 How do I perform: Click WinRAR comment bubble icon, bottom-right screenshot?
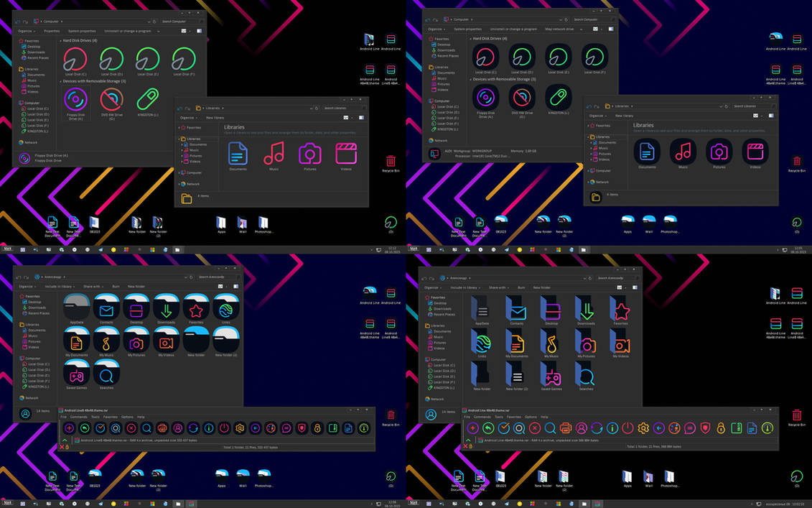pos(690,428)
